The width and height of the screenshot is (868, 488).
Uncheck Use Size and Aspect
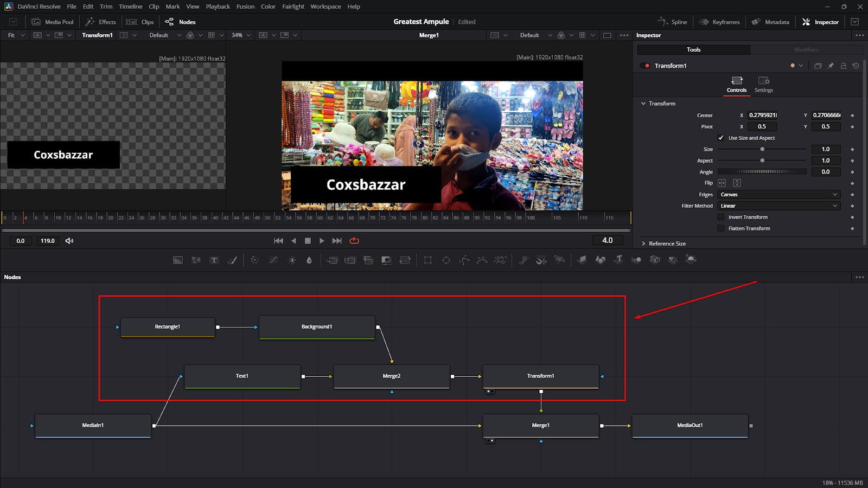[721, 138]
